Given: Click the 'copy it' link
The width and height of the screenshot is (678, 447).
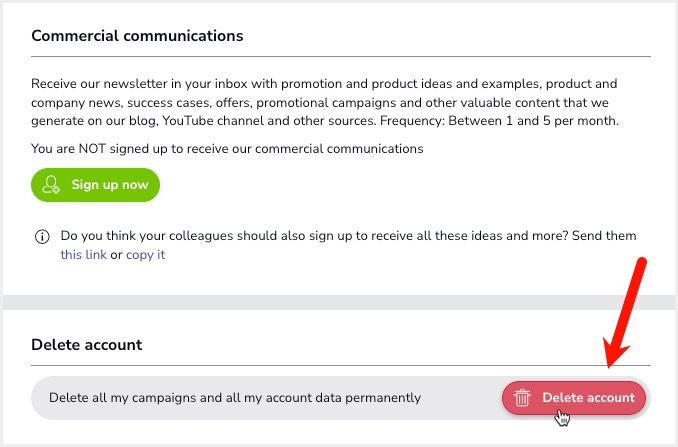Looking at the screenshot, I should coord(146,255).
